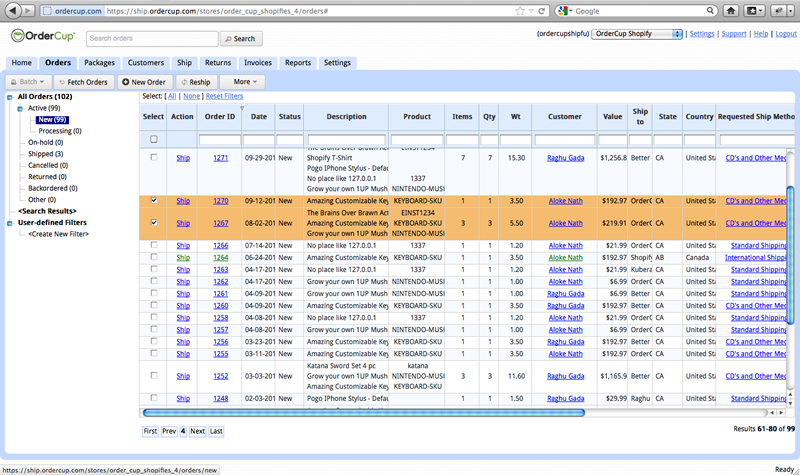Click Select All link
800x475 pixels.
pos(172,96)
